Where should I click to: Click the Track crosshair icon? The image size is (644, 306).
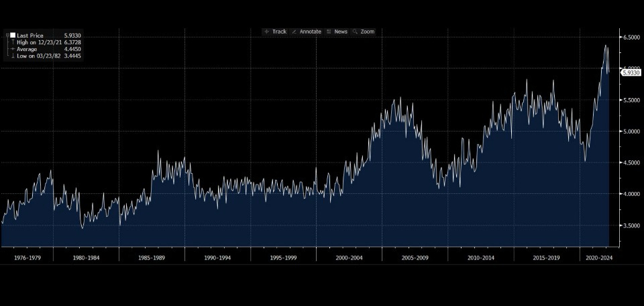[x=268, y=32]
